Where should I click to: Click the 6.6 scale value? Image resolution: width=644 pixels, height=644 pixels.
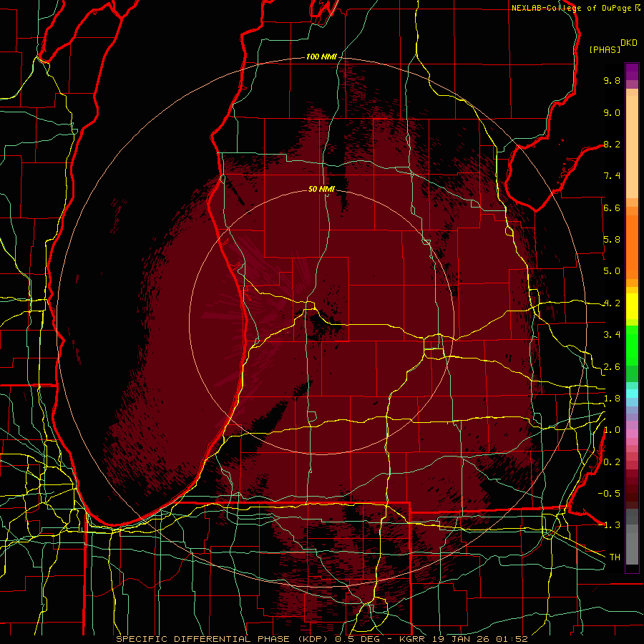click(x=612, y=208)
